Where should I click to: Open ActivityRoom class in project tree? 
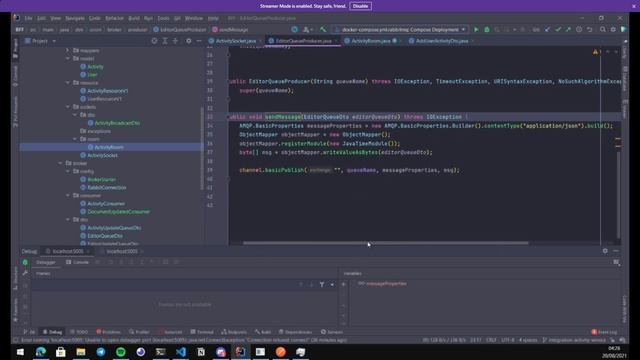tap(109, 147)
